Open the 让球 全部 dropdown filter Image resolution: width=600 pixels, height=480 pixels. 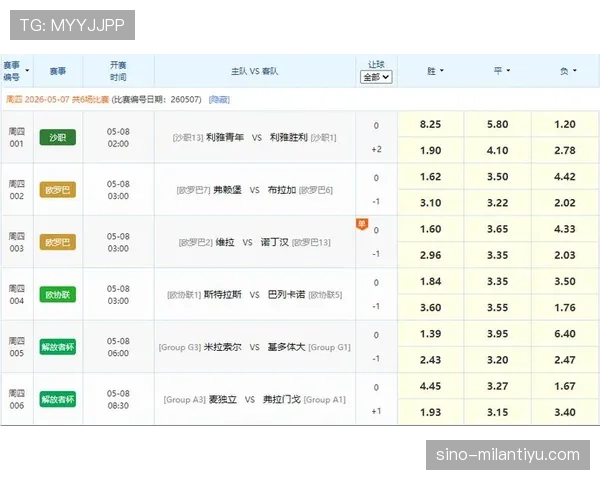point(376,77)
